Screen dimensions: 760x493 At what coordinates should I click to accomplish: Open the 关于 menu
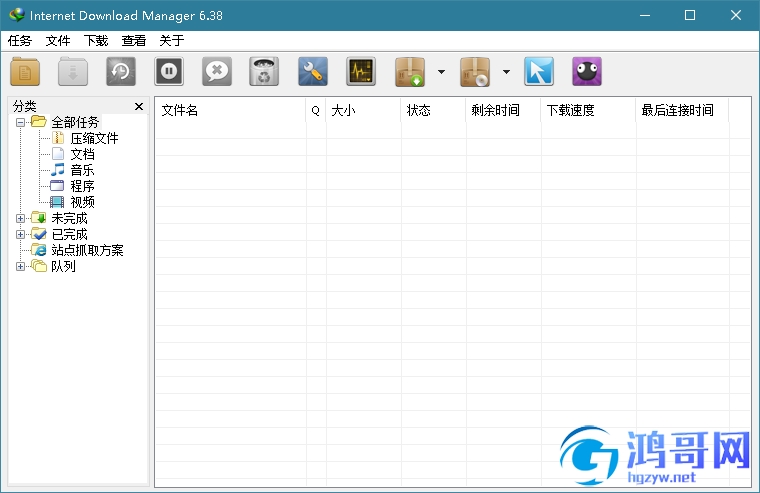(172, 41)
